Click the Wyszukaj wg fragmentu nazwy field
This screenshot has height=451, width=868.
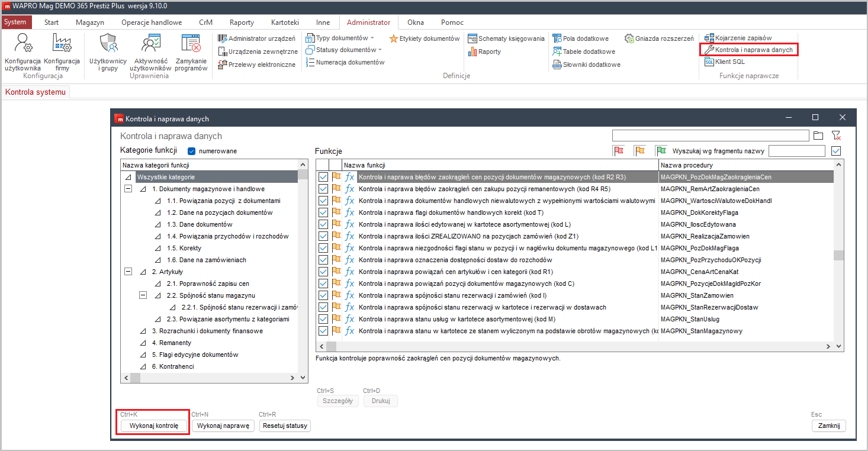coord(796,151)
